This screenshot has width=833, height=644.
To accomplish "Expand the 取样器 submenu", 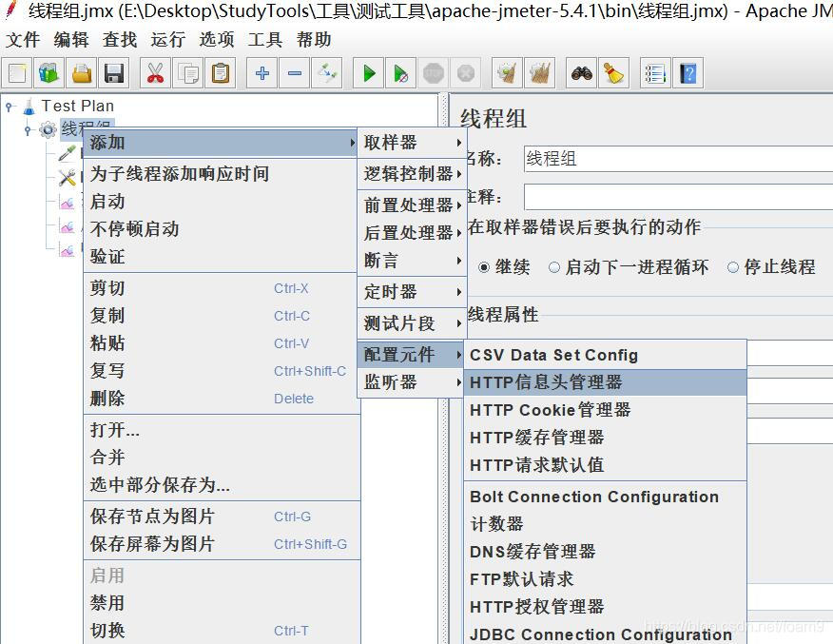I will (412, 143).
